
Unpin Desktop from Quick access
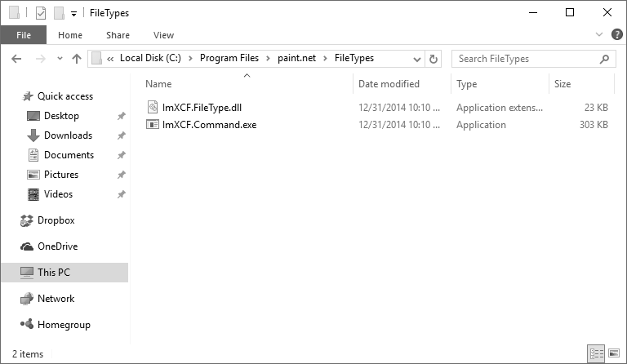point(121,116)
